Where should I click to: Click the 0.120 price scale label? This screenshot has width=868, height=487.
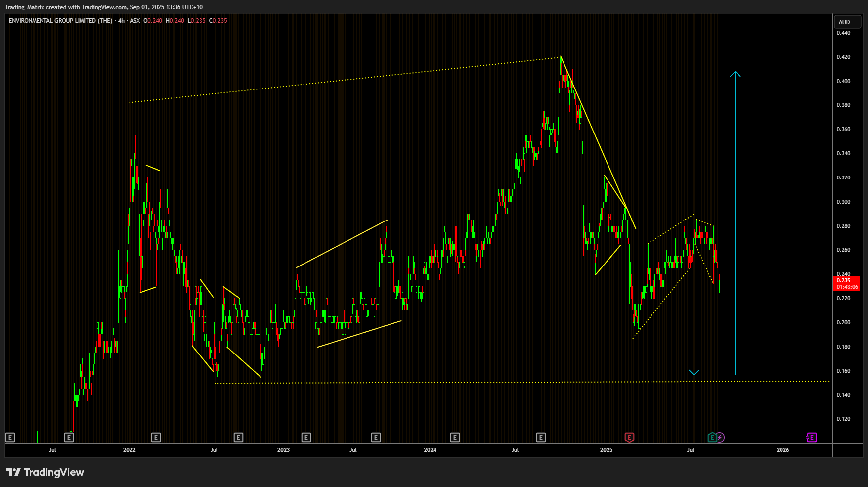pos(843,419)
